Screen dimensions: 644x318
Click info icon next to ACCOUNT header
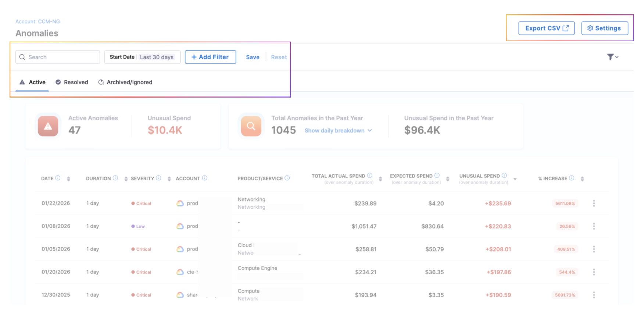(205, 178)
